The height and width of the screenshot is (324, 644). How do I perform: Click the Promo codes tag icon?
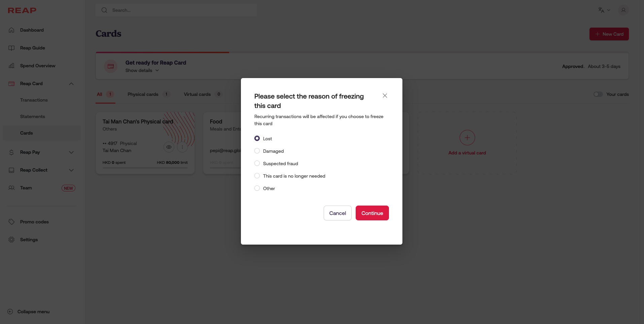point(11,222)
